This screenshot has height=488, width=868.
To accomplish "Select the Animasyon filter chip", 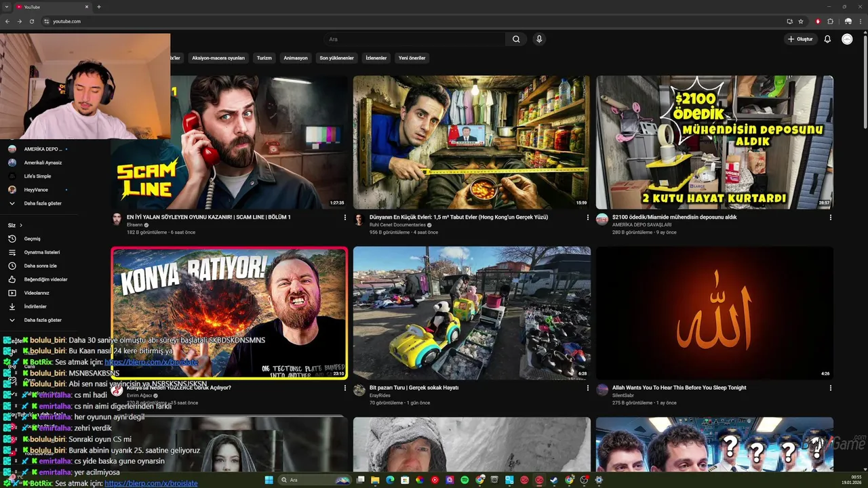I will click(296, 58).
